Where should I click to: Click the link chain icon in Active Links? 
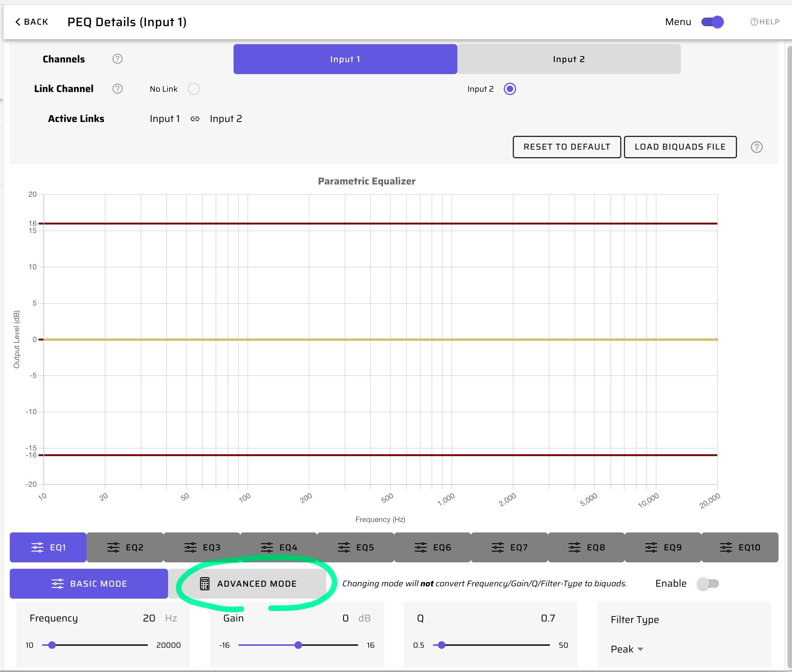[x=195, y=119]
